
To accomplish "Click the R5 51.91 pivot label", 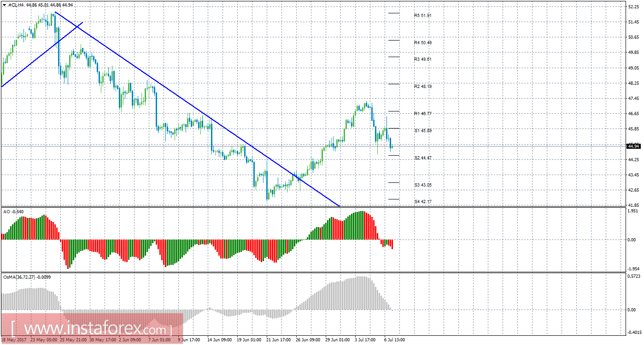I will (x=422, y=15).
